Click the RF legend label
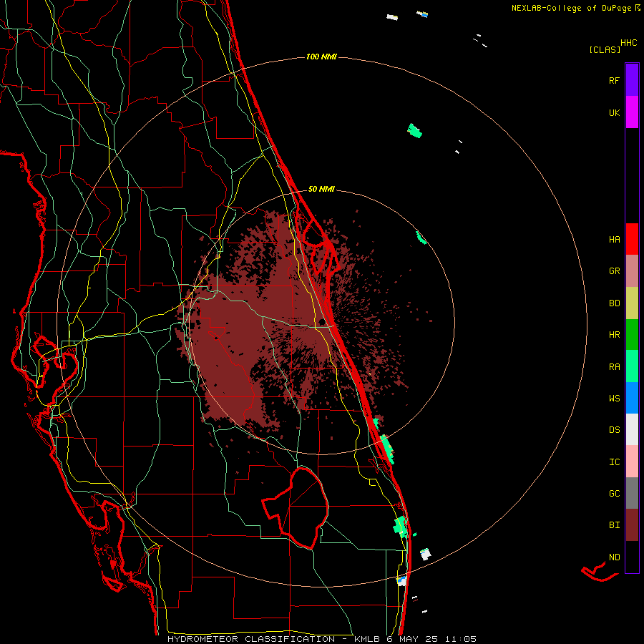This screenshot has height=644, width=644. click(x=614, y=80)
